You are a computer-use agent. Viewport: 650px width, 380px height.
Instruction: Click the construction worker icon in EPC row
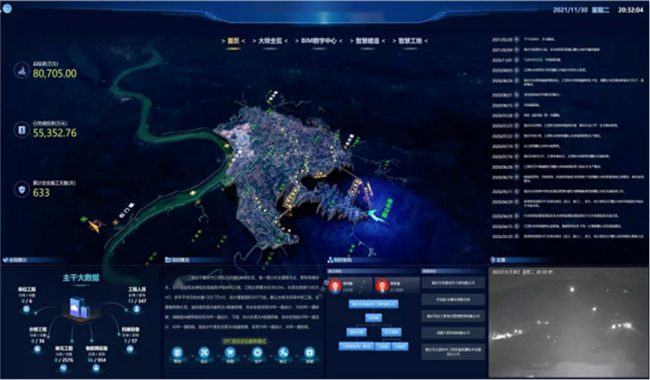coord(283,353)
